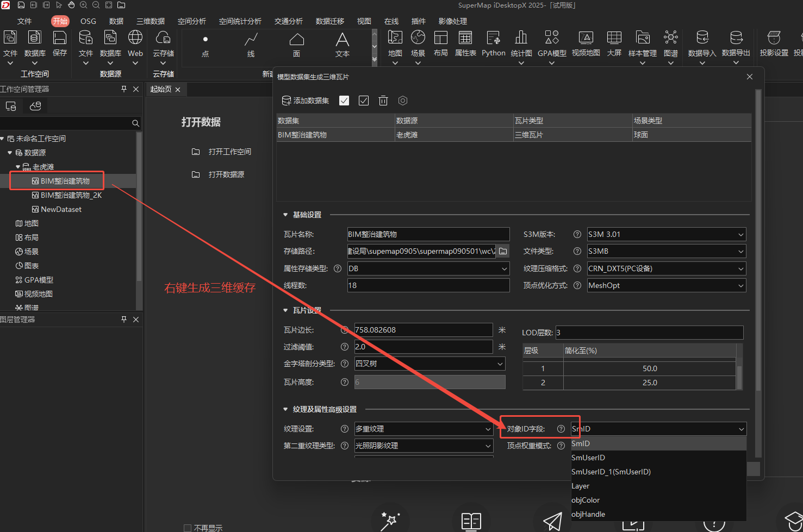The width and height of the screenshot is (803, 532).
Task: Open the 视频地图 tool
Action: (586, 43)
